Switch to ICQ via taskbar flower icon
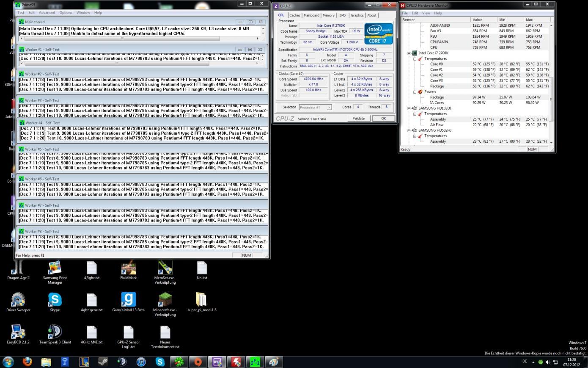The image size is (588, 368). [x=179, y=362]
